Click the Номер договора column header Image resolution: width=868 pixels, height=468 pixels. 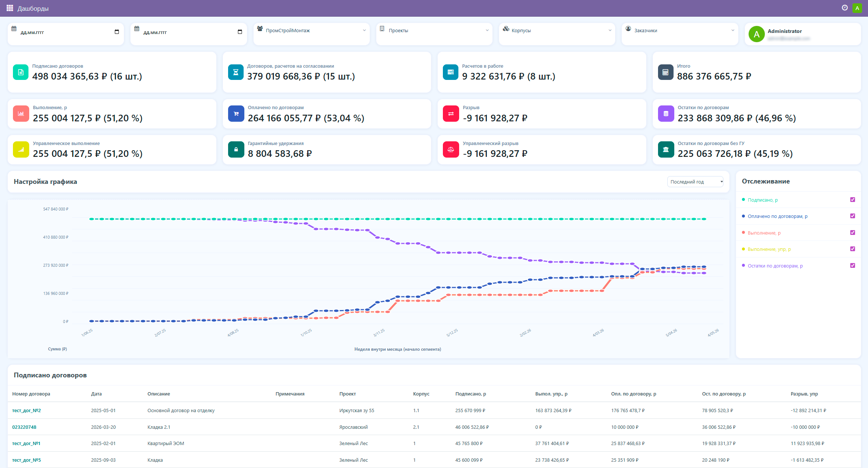(31, 394)
